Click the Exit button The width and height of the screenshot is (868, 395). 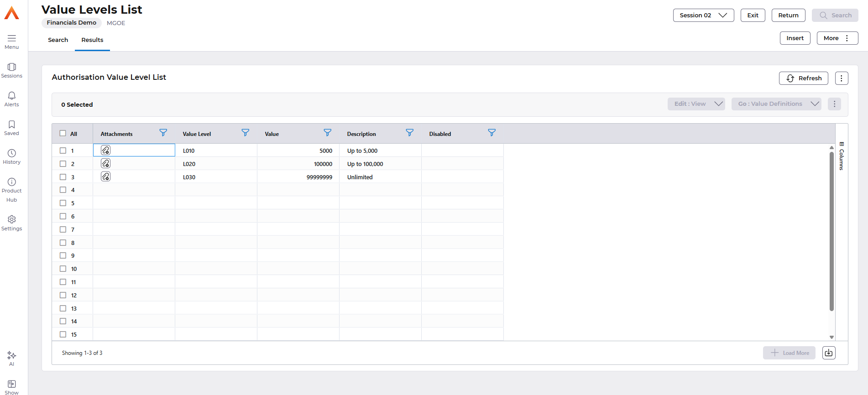[x=753, y=15]
